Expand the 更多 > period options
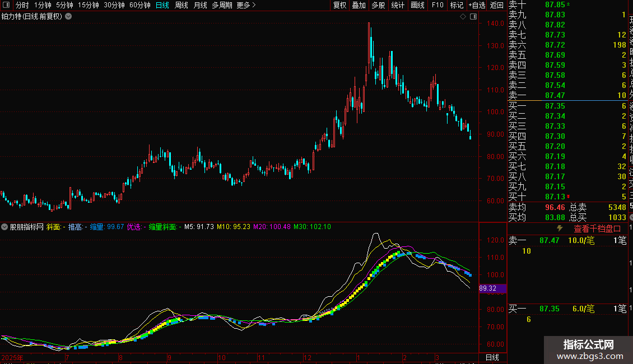This screenshot has height=364, width=633. click(246, 5)
